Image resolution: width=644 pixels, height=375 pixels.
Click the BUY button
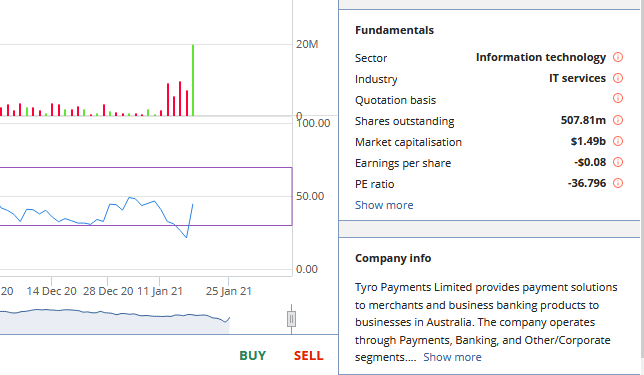(x=253, y=356)
